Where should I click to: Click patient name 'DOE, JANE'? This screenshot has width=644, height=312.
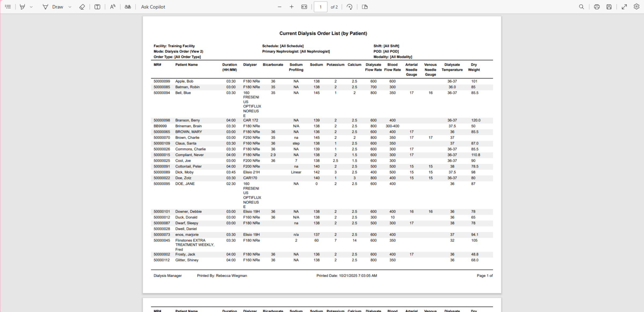(x=185, y=184)
